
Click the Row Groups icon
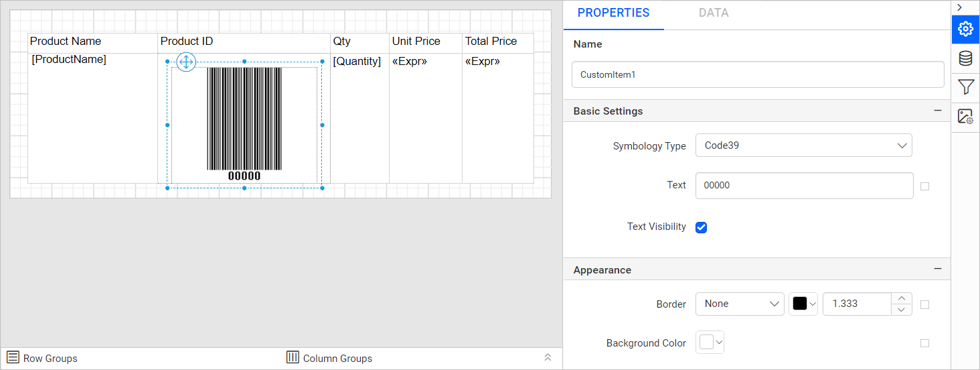[x=13, y=357]
